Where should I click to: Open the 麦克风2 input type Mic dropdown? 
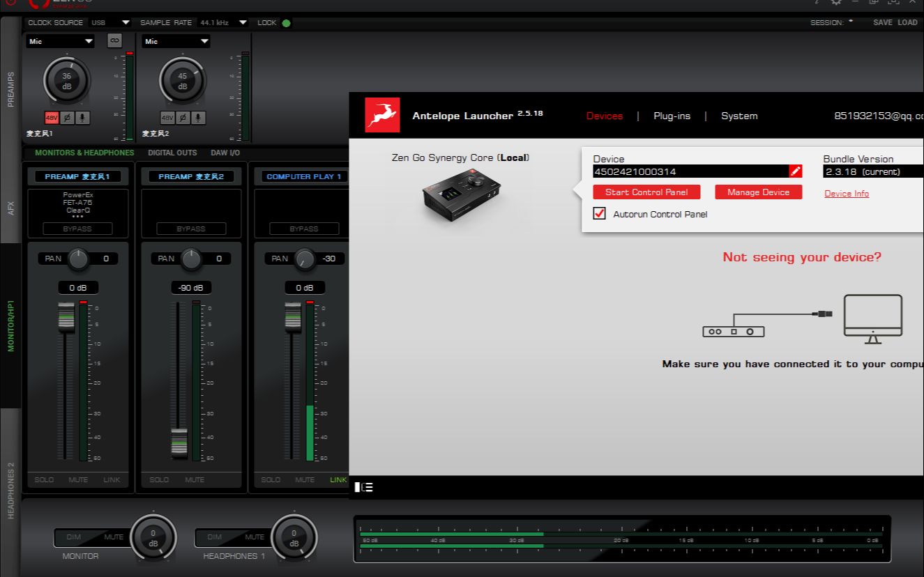pos(176,41)
